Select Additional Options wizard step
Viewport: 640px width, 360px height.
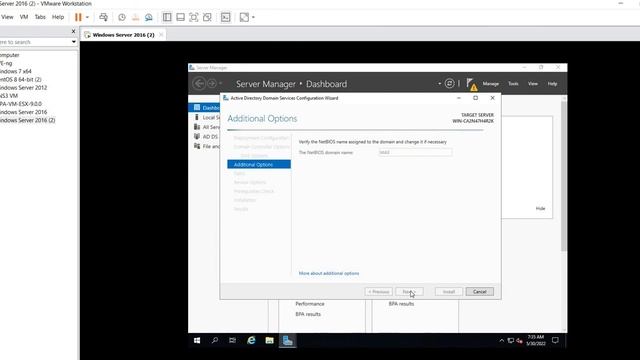[x=259, y=164]
